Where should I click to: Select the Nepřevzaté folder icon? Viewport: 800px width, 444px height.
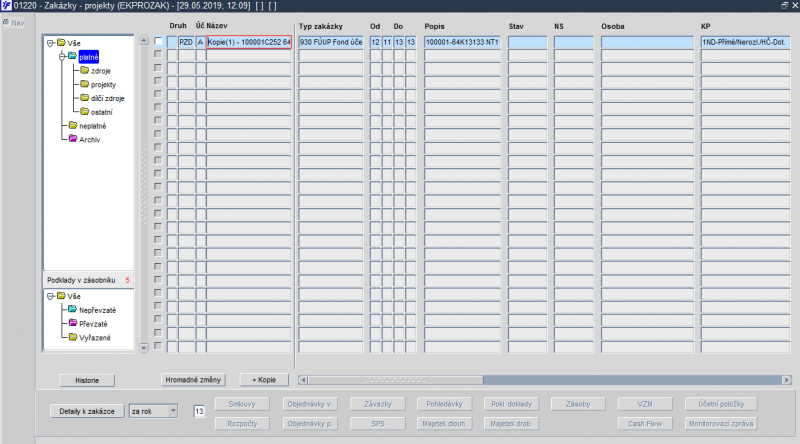tap(72, 310)
